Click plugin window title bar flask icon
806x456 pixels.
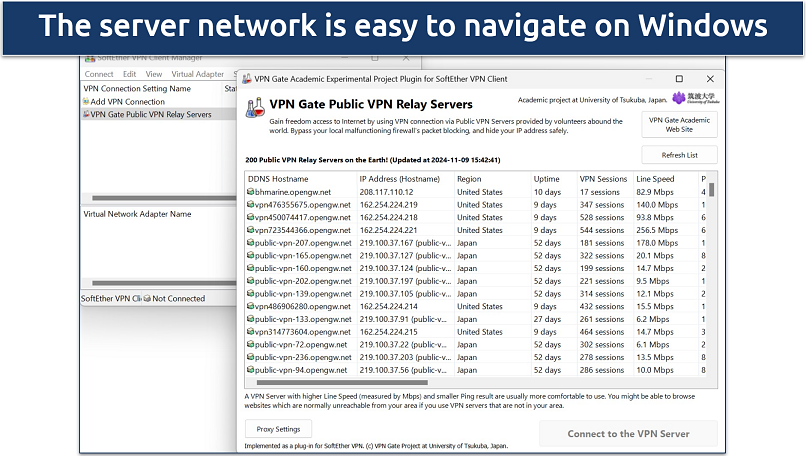[x=247, y=79]
